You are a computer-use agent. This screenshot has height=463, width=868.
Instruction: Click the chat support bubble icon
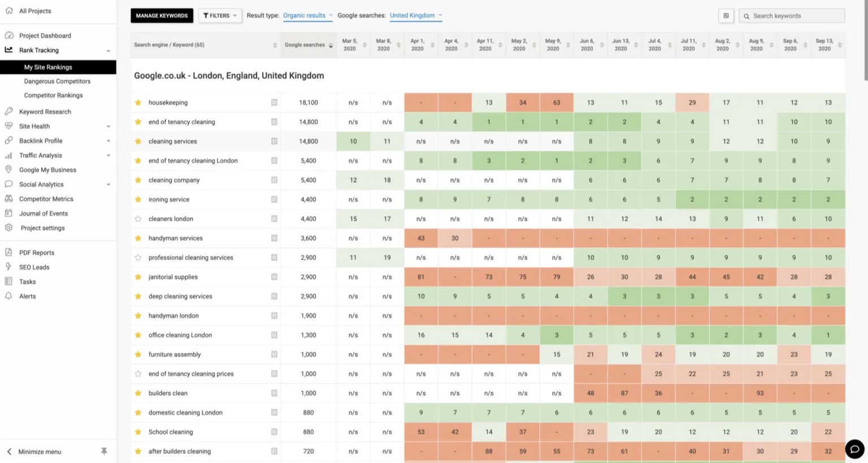[854, 449]
